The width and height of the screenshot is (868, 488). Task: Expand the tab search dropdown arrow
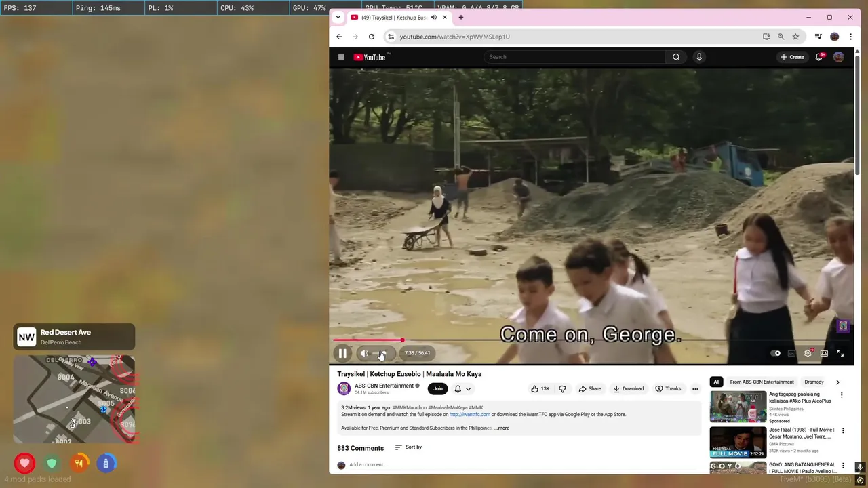point(338,18)
